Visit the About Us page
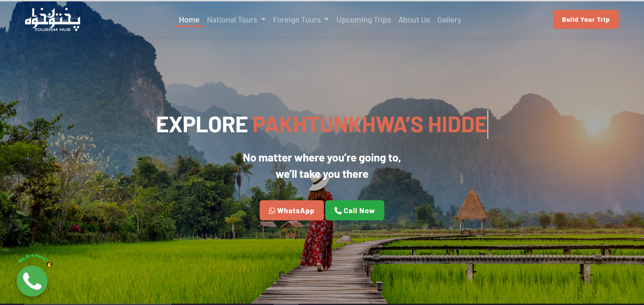Viewport: 644px width, 305px height. point(414,20)
